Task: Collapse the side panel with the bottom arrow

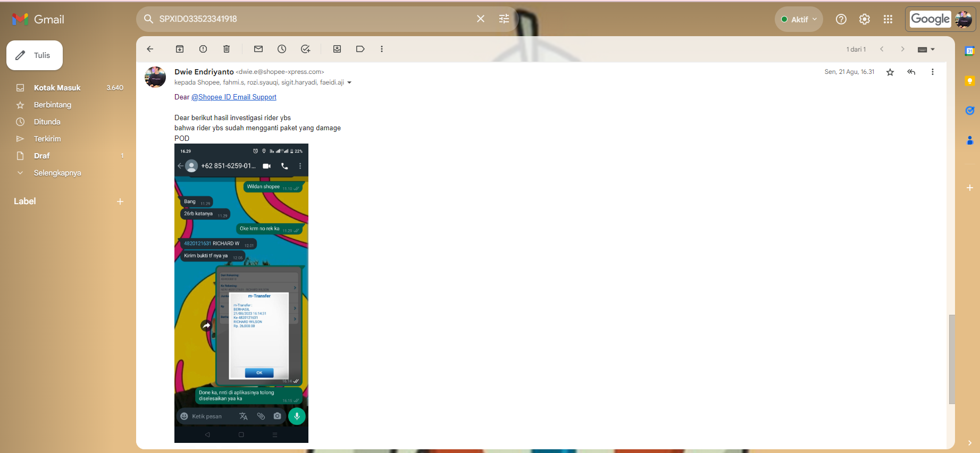Action: tap(970, 443)
